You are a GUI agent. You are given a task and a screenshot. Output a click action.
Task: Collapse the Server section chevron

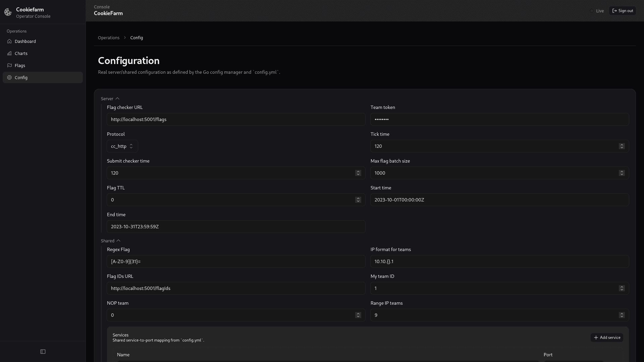coord(117,99)
